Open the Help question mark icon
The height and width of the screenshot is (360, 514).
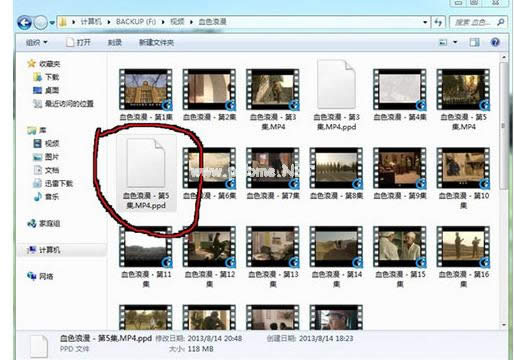click(495, 42)
